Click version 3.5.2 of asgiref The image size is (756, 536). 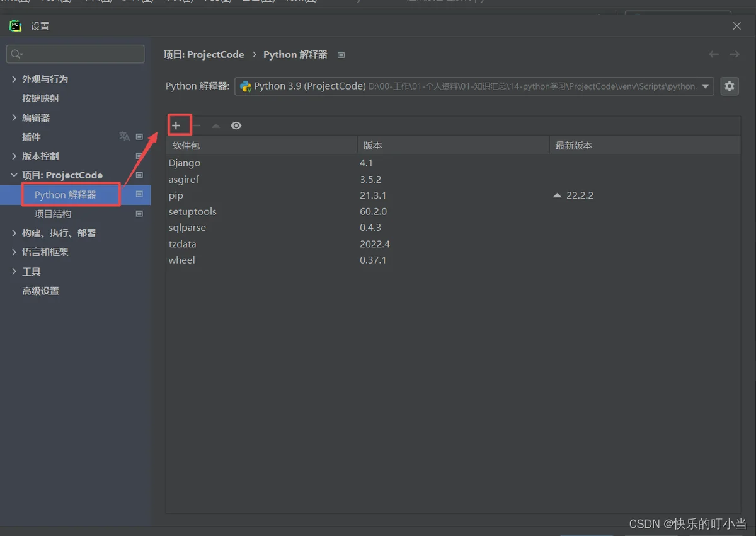(371, 179)
